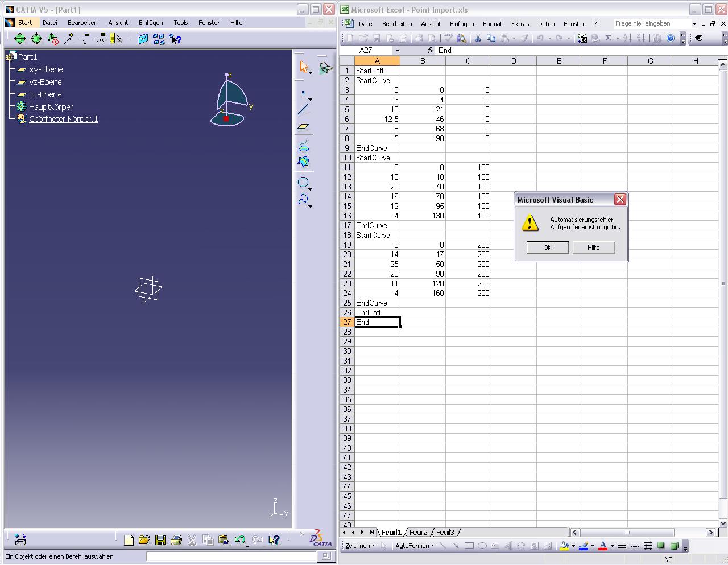Open the Format menu in Excel
The image size is (728, 565).
coord(493,24)
